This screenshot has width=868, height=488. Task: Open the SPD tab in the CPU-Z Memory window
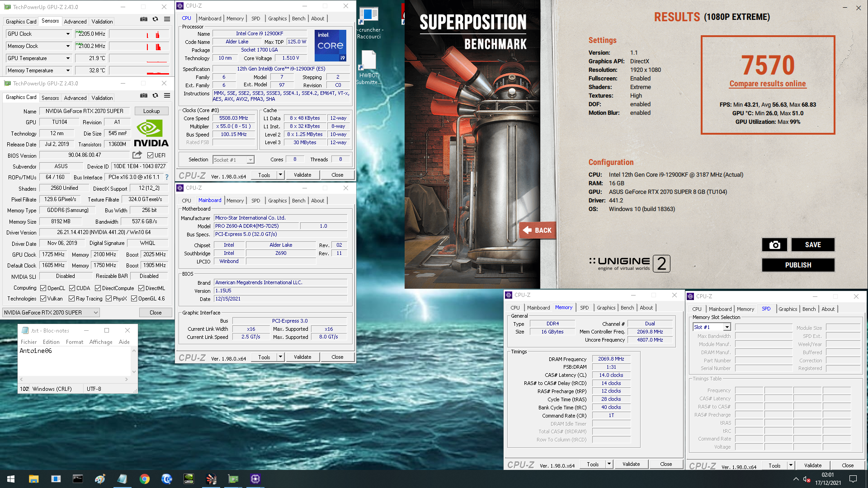coord(584,308)
